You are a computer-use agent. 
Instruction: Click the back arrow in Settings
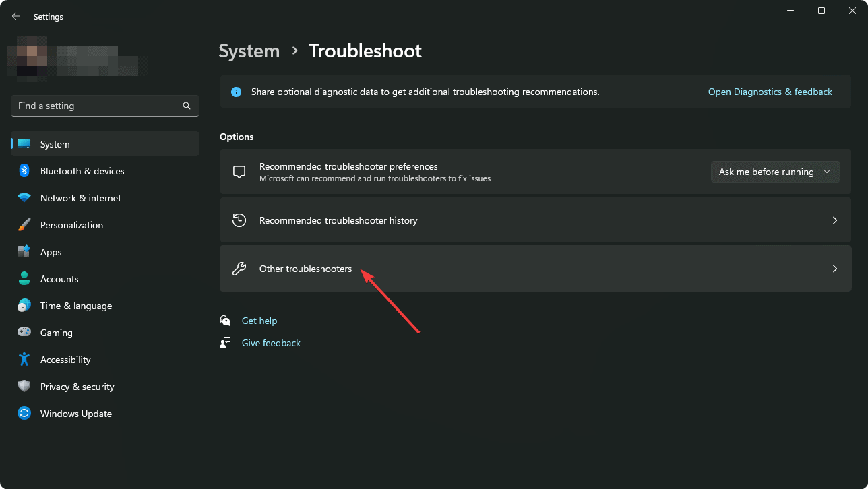tap(15, 16)
